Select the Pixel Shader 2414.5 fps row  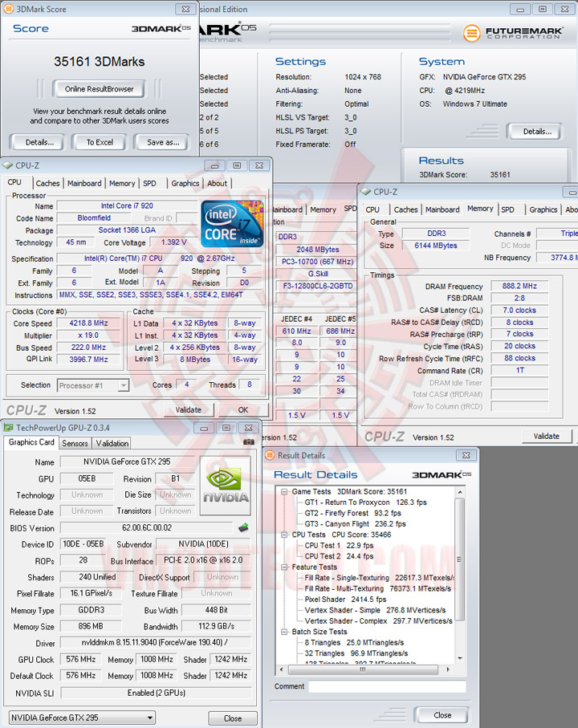(345, 600)
